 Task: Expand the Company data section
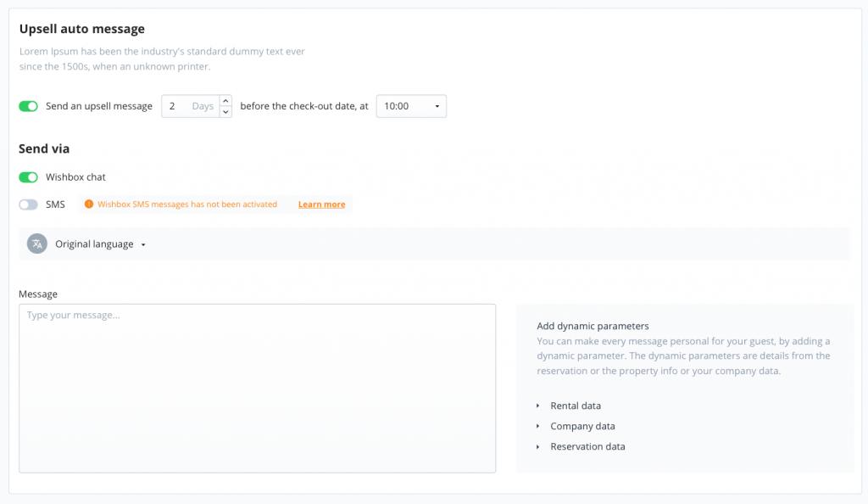tap(576, 427)
